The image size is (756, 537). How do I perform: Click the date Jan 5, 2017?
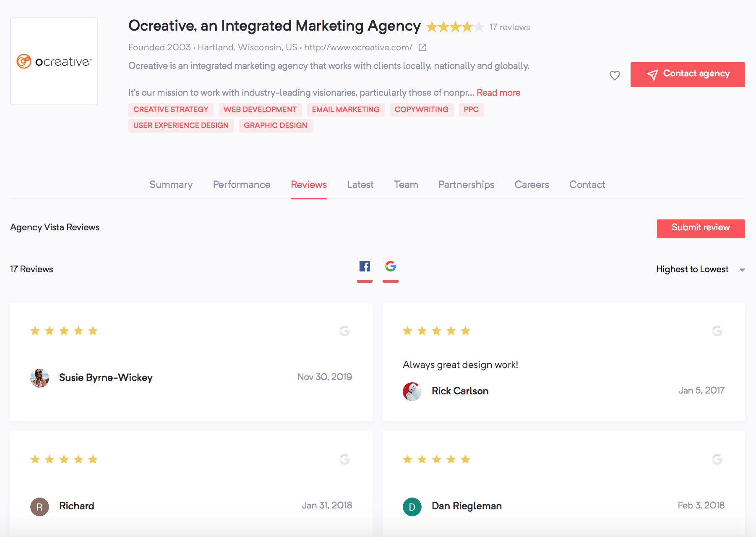pyautogui.click(x=701, y=391)
